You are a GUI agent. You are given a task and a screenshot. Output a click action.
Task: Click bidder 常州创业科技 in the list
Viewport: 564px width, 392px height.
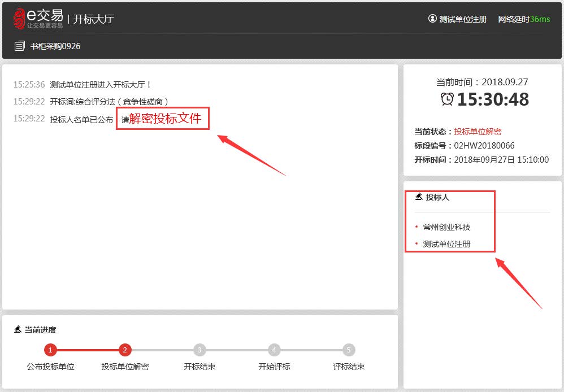(447, 227)
